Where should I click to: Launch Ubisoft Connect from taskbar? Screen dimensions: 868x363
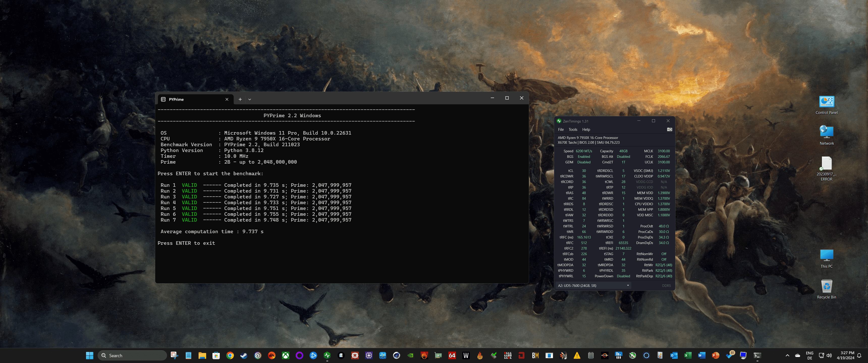coord(258,355)
